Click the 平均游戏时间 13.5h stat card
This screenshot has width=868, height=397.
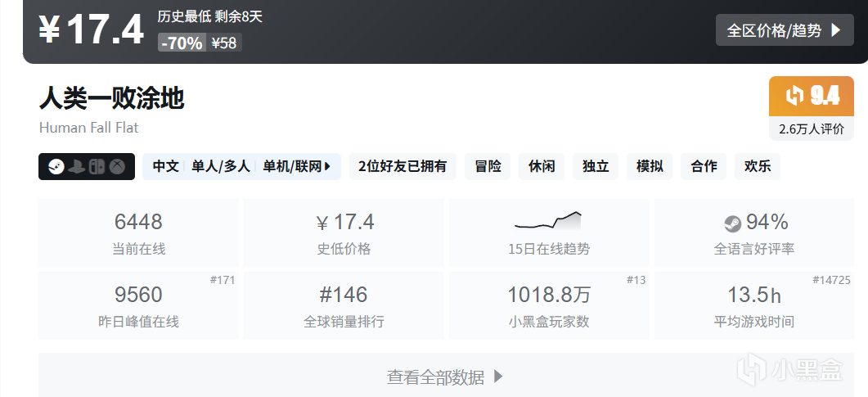pos(754,305)
